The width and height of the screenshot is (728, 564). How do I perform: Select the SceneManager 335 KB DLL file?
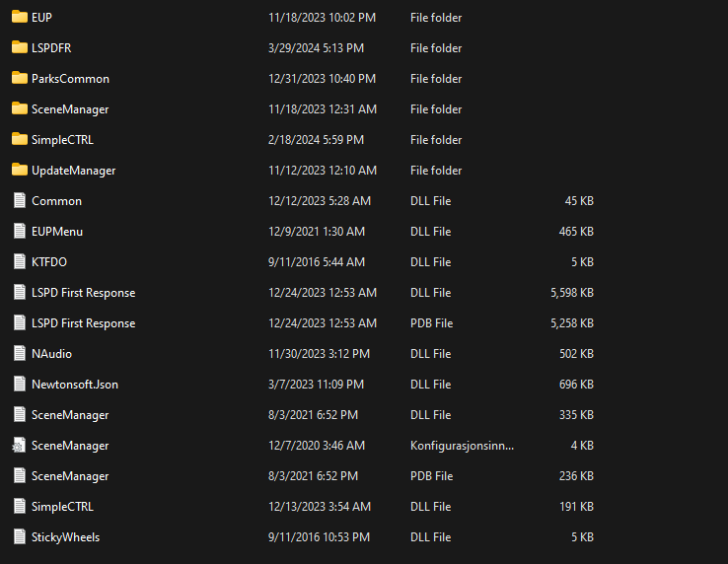point(70,415)
